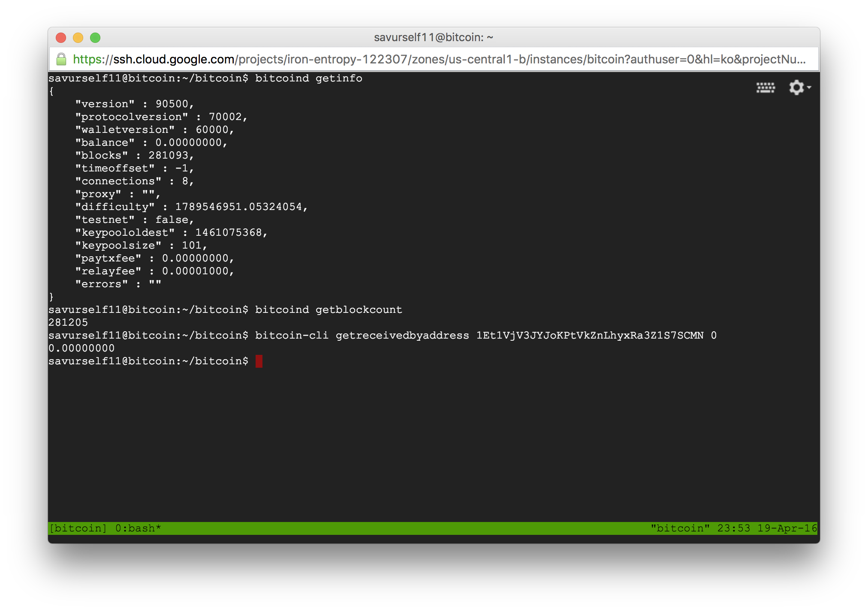Click 'getreceivedbyaddress' in the bitcoin-cli command
Image resolution: width=868 pixels, height=612 pixels.
click(x=402, y=335)
